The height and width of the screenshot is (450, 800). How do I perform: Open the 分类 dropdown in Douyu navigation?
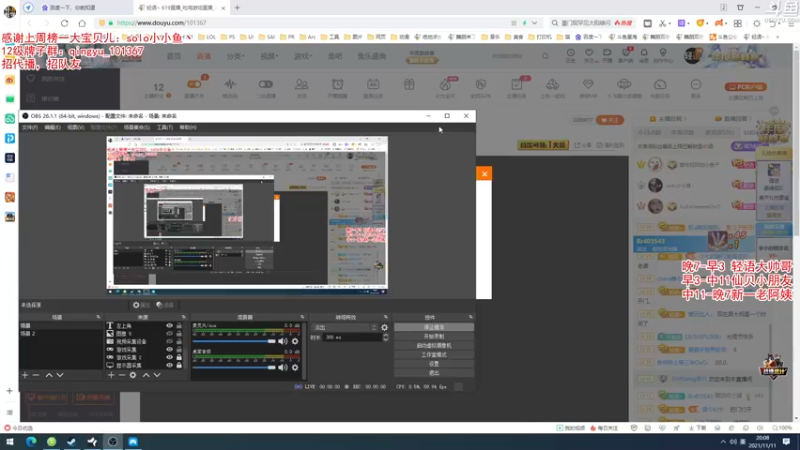click(x=235, y=56)
